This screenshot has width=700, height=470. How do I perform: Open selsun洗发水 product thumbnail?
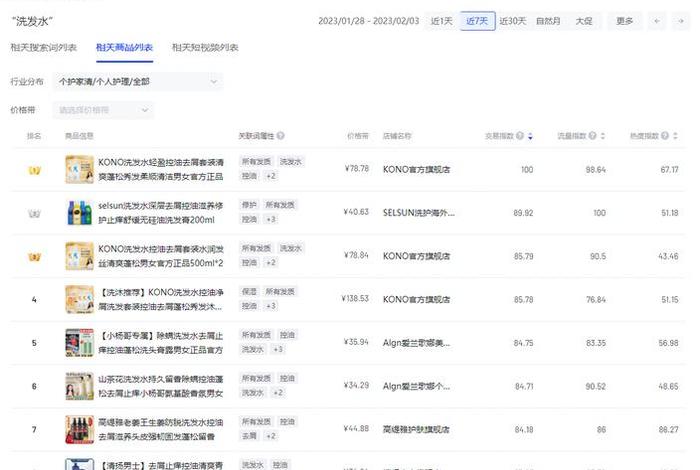click(x=79, y=213)
